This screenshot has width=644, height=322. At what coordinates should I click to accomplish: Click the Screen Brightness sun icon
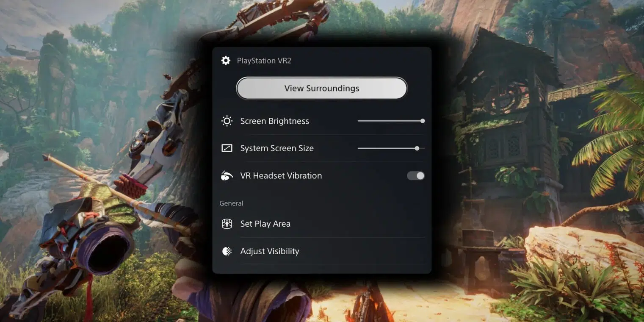click(x=227, y=121)
